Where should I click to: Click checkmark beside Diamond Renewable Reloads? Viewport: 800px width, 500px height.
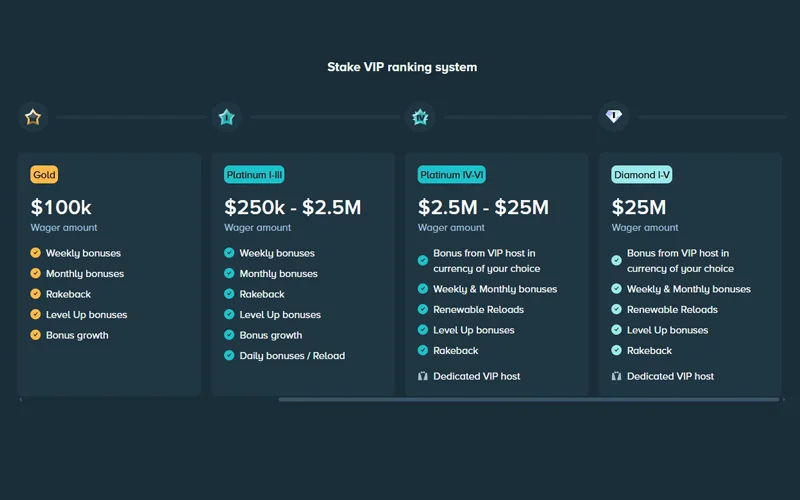coord(616,309)
